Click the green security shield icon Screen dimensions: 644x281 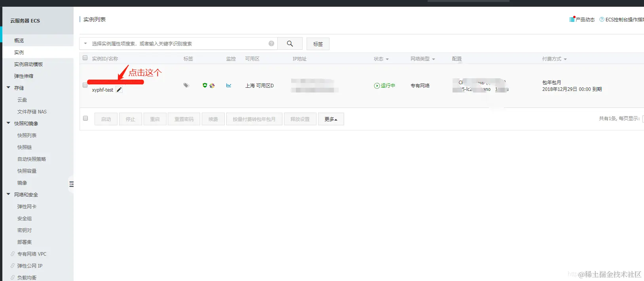(205, 85)
